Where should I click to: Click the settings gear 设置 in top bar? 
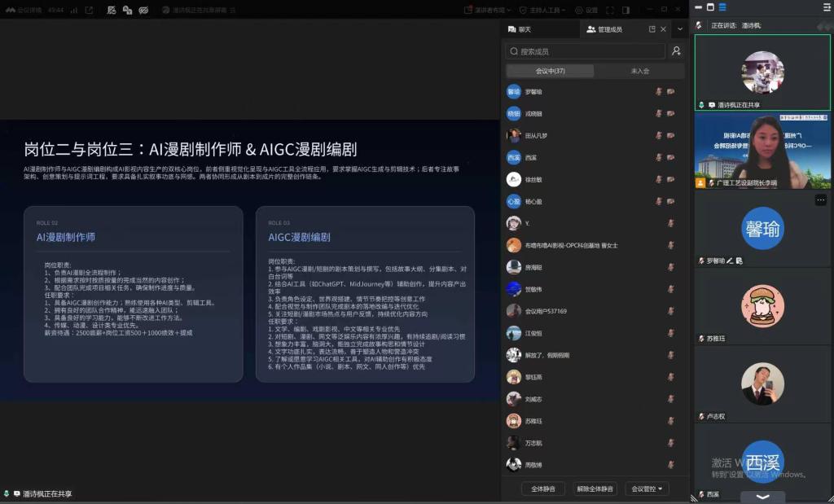tap(586, 10)
